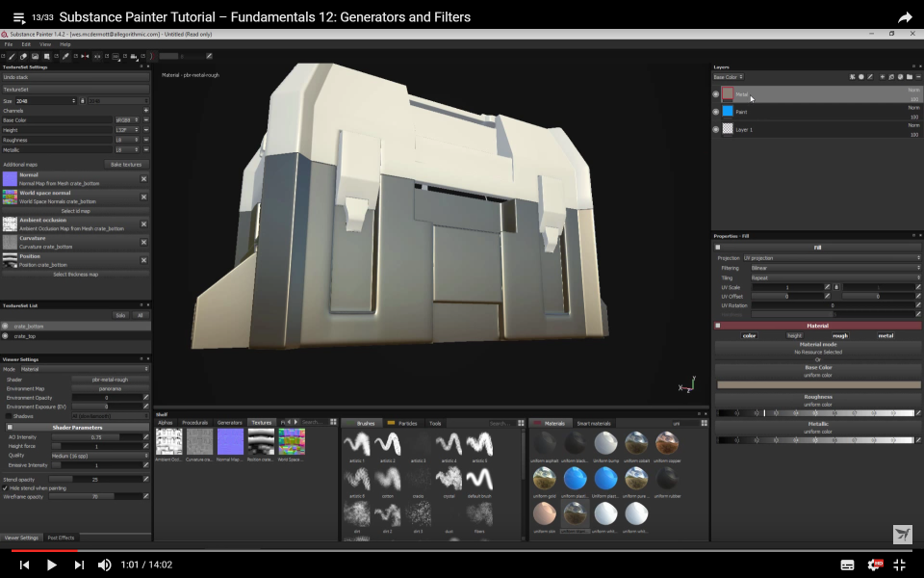Select the Paint brush tool

(x=12, y=57)
